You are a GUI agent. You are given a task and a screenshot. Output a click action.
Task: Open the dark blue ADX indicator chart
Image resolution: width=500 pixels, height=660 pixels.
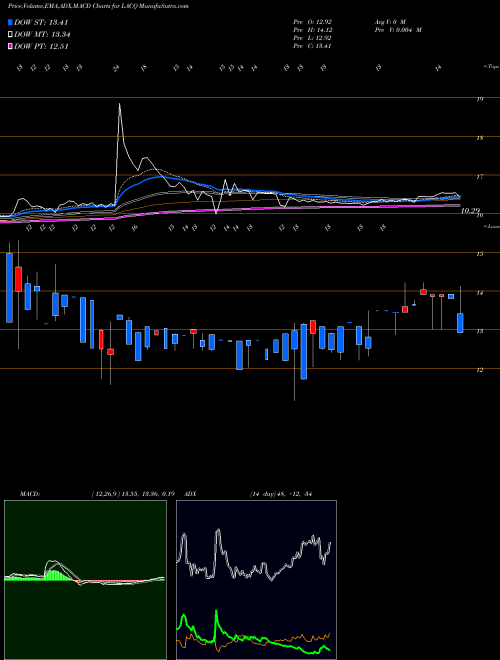tap(256, 580)
